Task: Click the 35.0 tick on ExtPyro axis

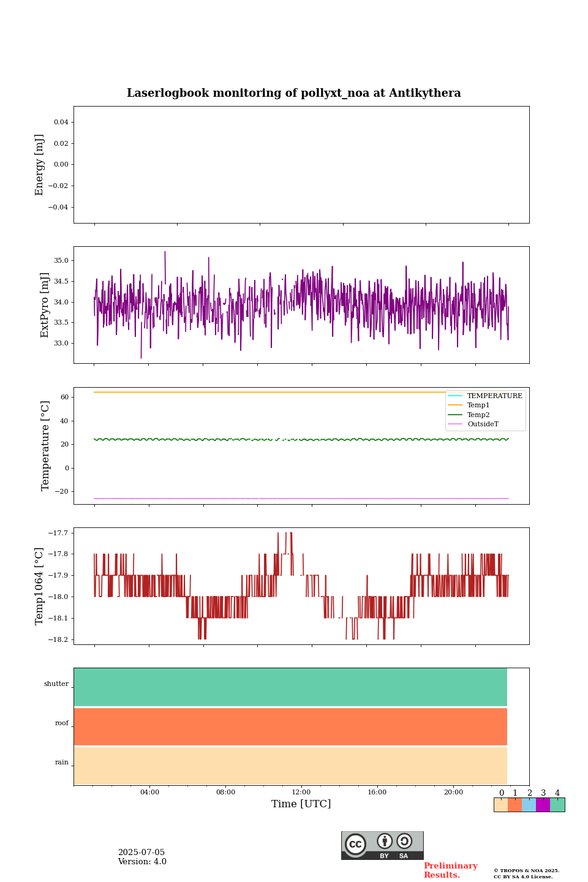Action: pos(61,260)
